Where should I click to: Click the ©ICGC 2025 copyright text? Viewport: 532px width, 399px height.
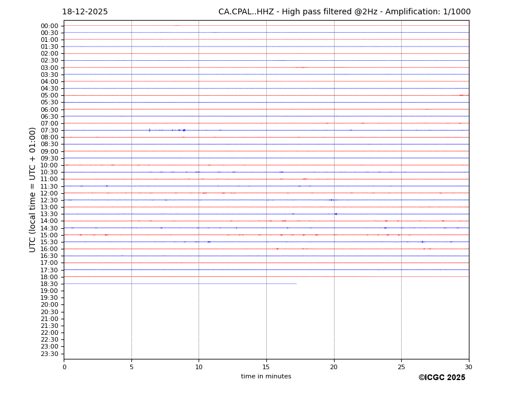point(441,378)
